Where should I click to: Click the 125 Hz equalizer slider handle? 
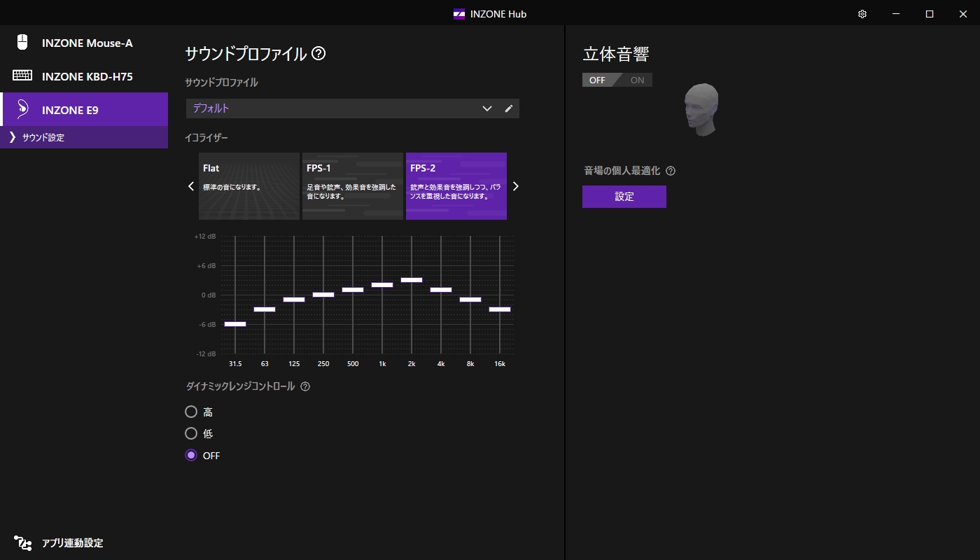pos(294,300)
